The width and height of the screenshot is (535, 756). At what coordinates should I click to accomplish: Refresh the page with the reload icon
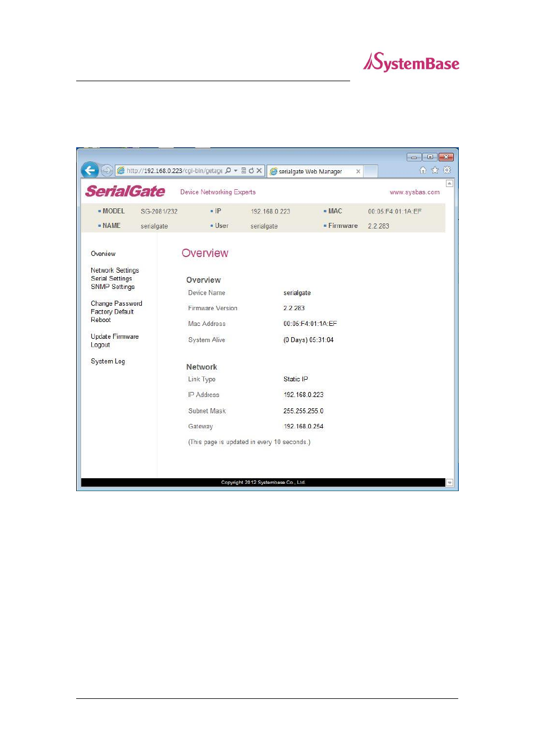(252, 171)
